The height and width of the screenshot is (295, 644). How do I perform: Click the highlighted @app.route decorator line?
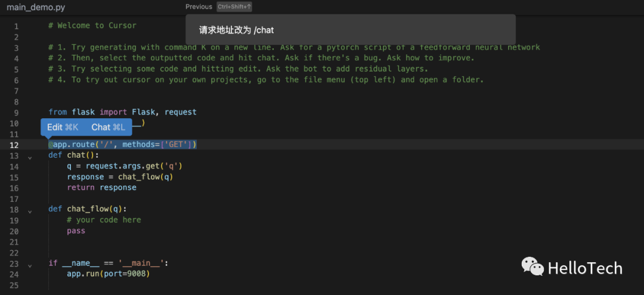click(x=122, y=145)
